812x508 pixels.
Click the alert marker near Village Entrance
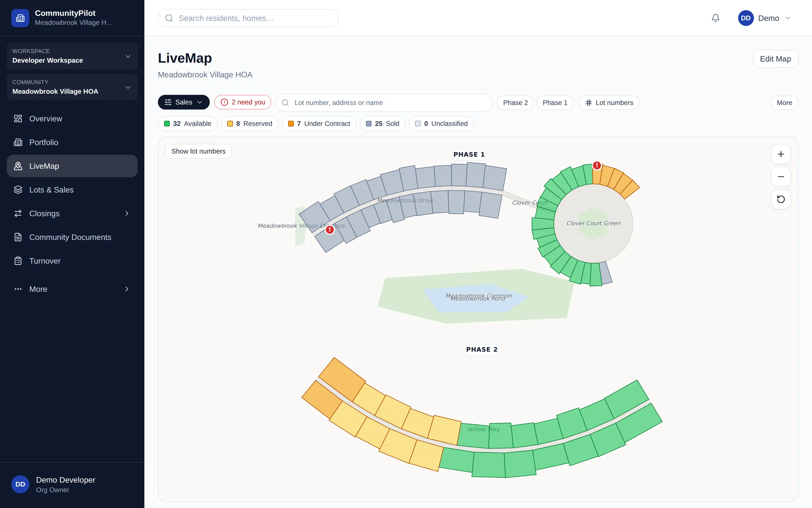pos(330,230)
